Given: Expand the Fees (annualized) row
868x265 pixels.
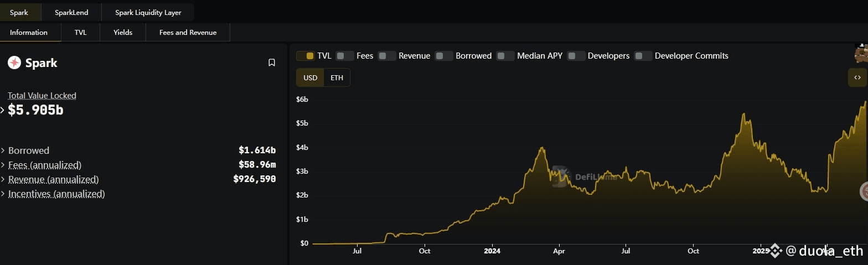Looking at the screenshot, I should point(3,165).
